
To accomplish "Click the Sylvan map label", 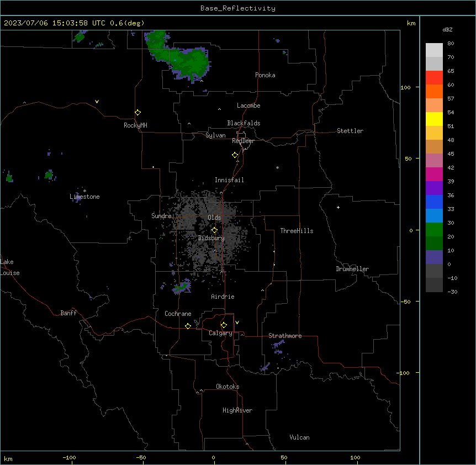I will pyautogui.click(x=215, y=135).
